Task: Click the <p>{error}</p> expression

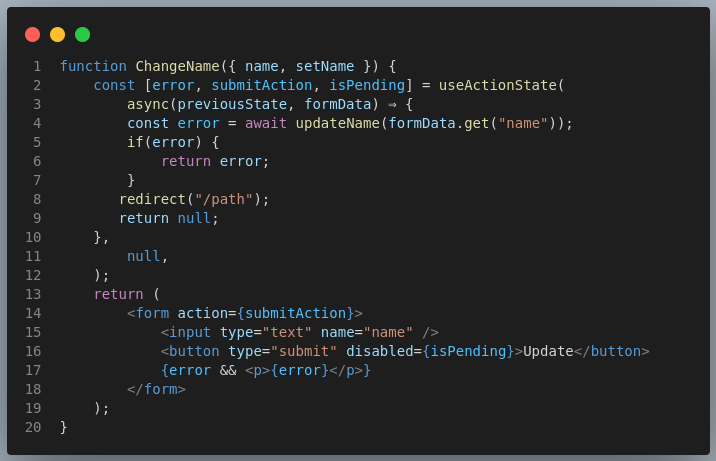Action: pos(304,370)
